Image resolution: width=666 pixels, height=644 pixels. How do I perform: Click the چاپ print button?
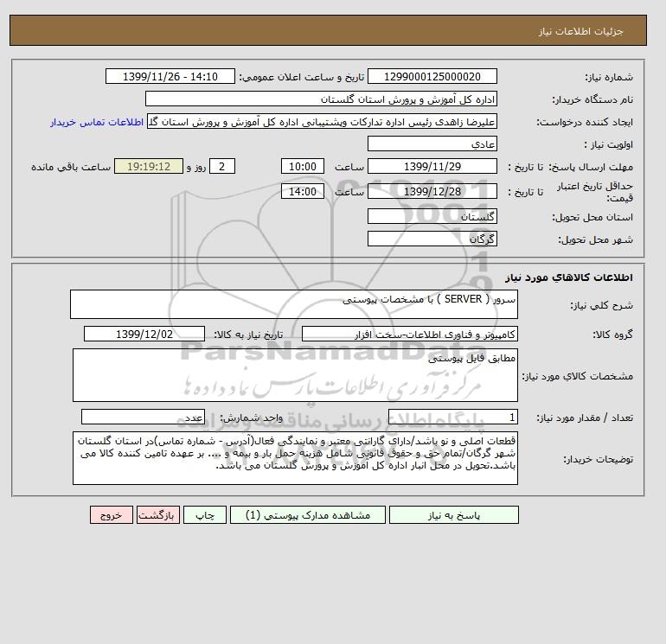205,515
